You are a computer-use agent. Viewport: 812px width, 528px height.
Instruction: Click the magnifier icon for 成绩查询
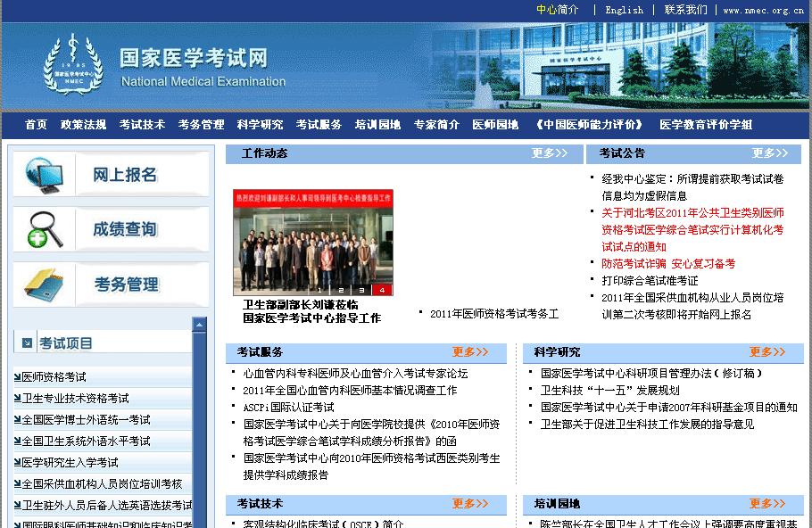tap(45, 229)
